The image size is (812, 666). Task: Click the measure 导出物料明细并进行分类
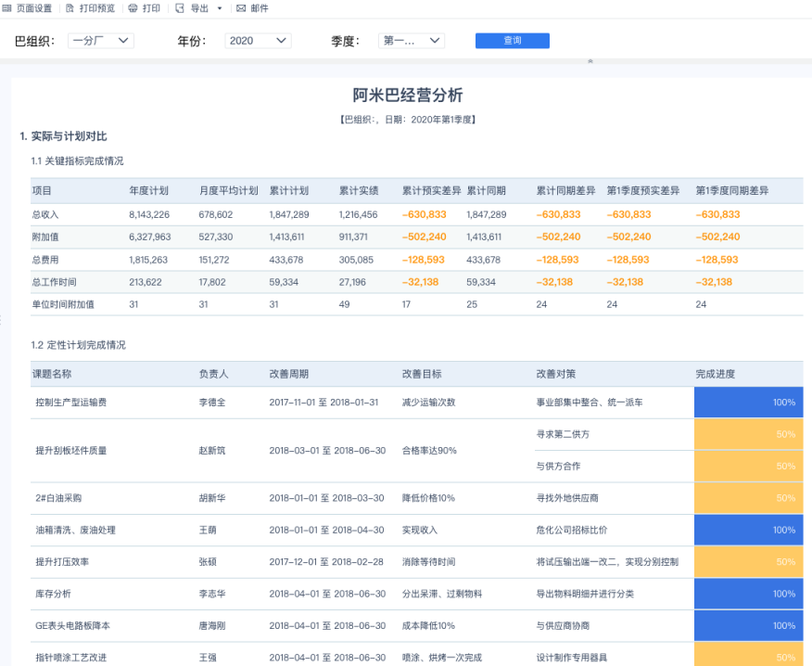(585, 594)
